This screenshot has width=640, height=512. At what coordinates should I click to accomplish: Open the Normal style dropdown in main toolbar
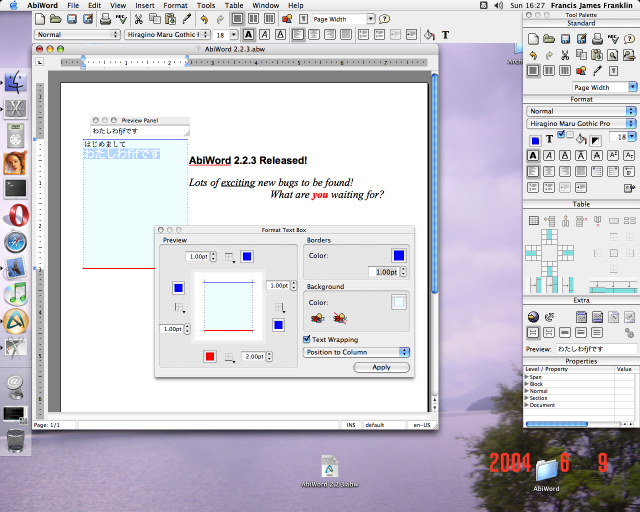(77, 35)
